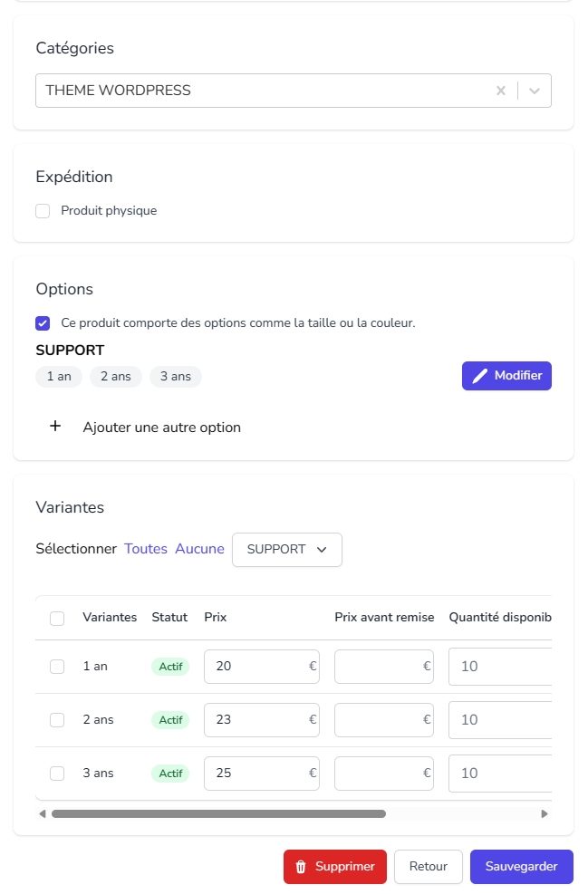
Task: Click the left arrow of horizontal scrollbar
Action: click(43, 813)
